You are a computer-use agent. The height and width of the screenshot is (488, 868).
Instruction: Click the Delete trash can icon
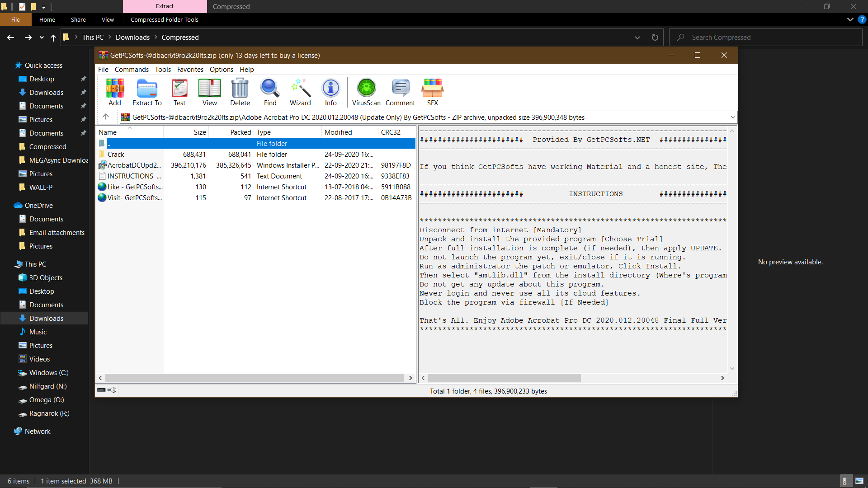[240, 92]
